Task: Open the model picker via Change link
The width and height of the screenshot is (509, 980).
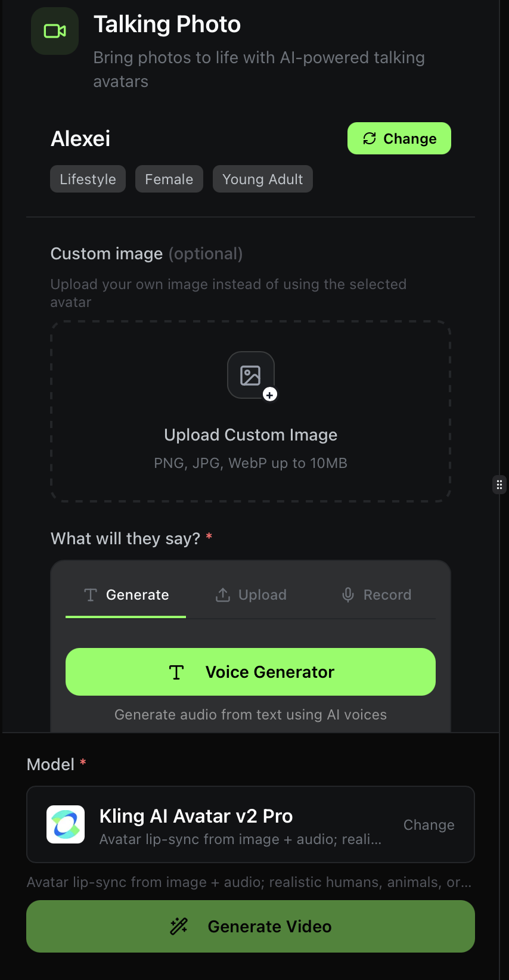Action: coord(429,824)
